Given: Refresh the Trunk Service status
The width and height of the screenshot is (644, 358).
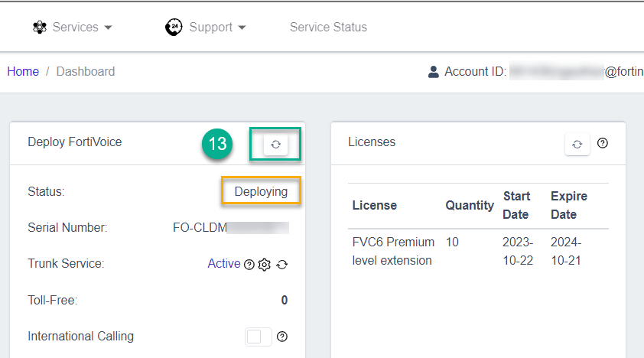Looking at the screenshot, I should coord(282,265).
